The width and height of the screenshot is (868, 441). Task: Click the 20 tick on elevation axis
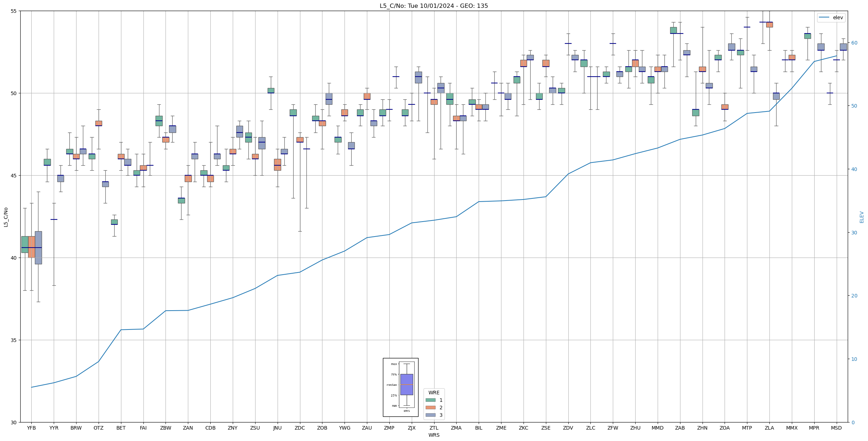point(854,296)
